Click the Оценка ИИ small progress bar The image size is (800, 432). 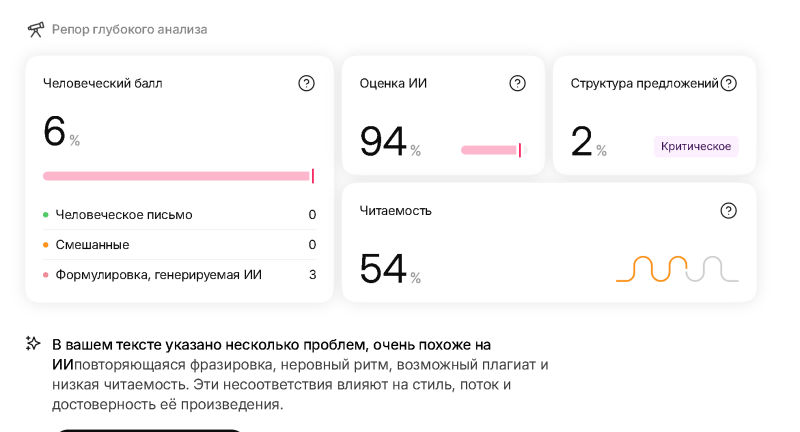click(x=494, y=150)
